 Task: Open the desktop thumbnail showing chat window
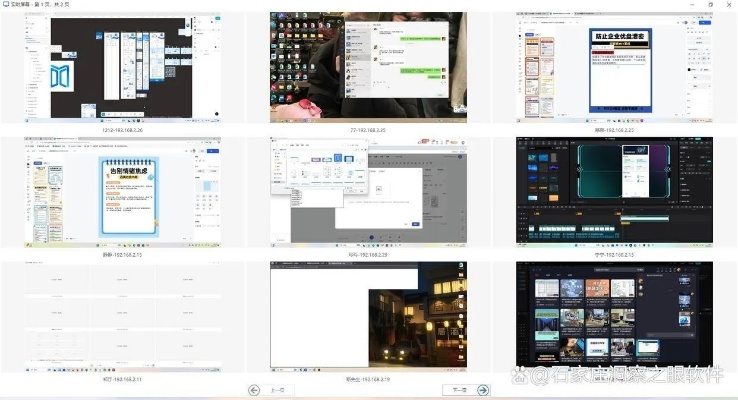pyautogui.click(x=369, y=67)
